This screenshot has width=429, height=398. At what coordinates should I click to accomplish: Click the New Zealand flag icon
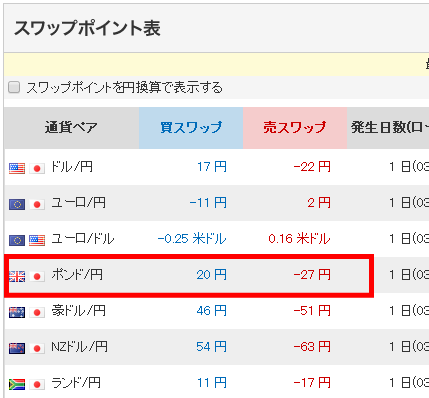[17, 348]
